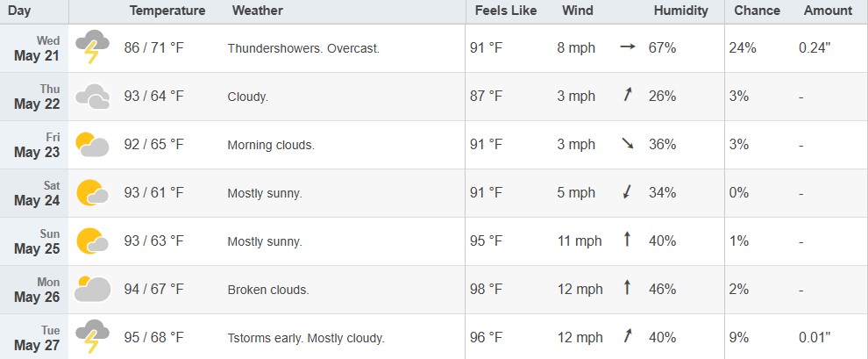
Task: Click the southeast wind arrow for May 23
Action: pyautogui.click(x=627, y=144)
